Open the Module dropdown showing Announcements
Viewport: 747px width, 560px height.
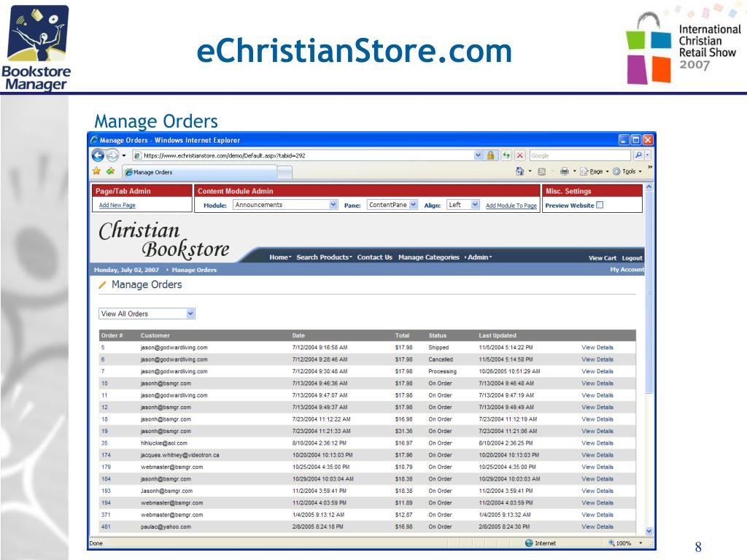tap(285, 205)
